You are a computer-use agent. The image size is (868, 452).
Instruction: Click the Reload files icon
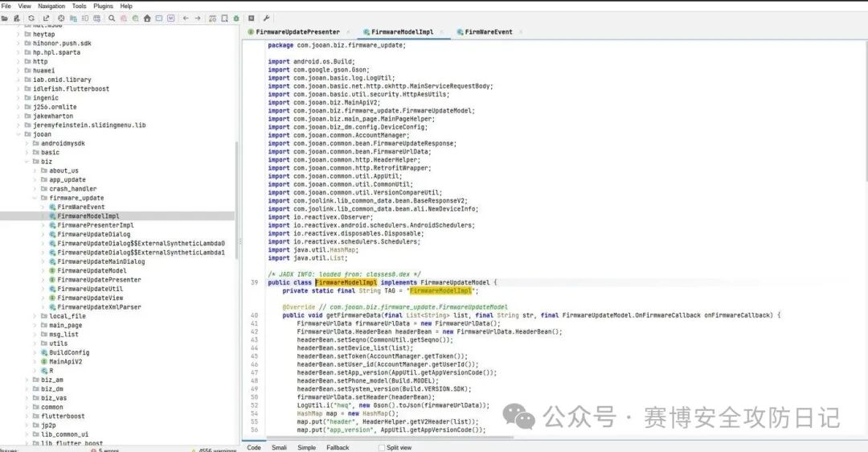click(31, 18)
